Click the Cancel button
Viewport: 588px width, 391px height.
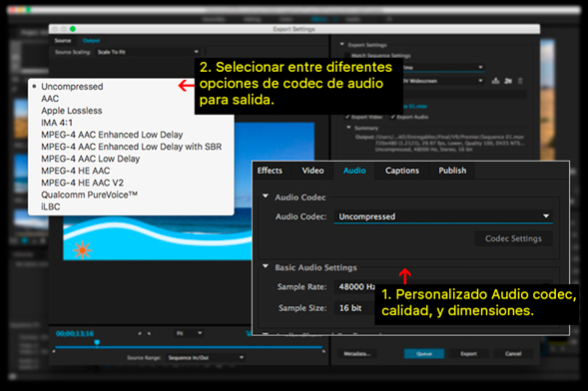[x=513, y=353]
